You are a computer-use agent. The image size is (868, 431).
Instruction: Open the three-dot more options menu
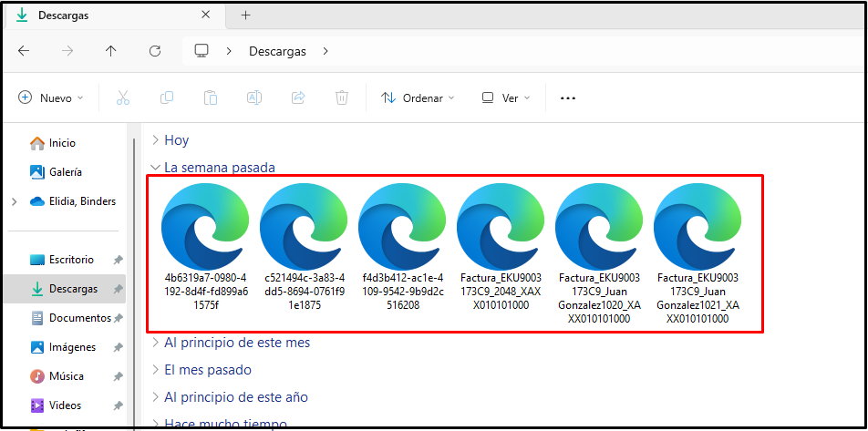click(568, 98)
